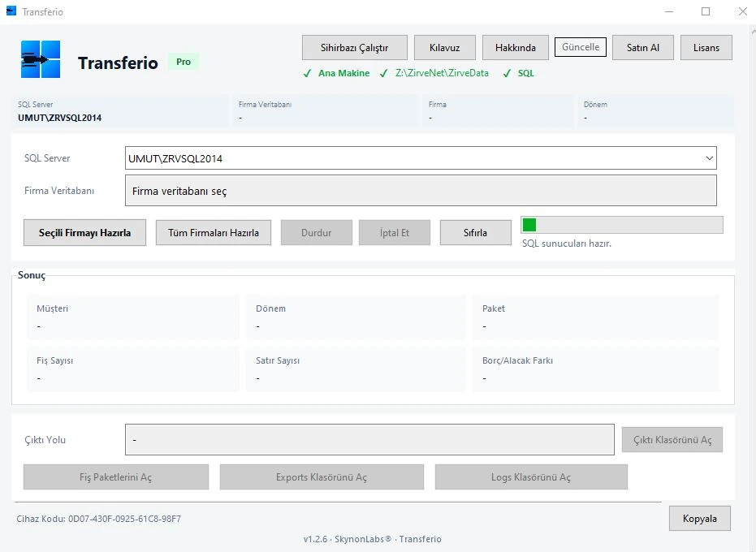The width and height of the screenshot is (756, 552).
Task: Click the İptal Et cancel button
Action: click(x=395, y=232)
